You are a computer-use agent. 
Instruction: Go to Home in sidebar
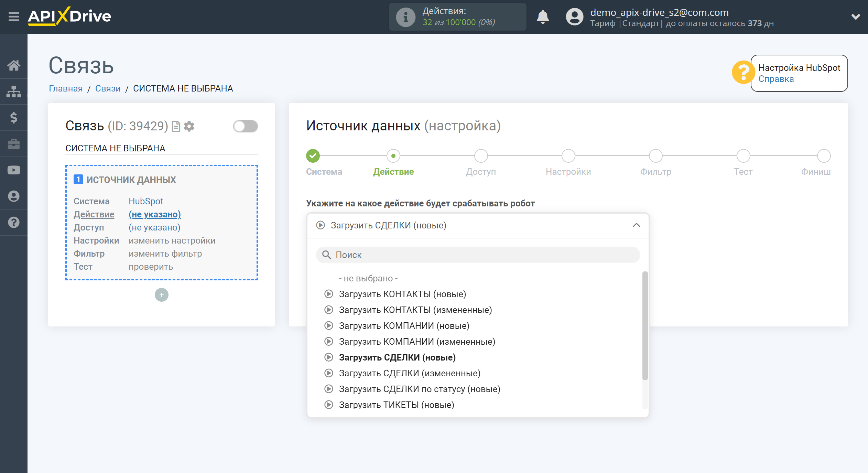(x=14, y=65)
